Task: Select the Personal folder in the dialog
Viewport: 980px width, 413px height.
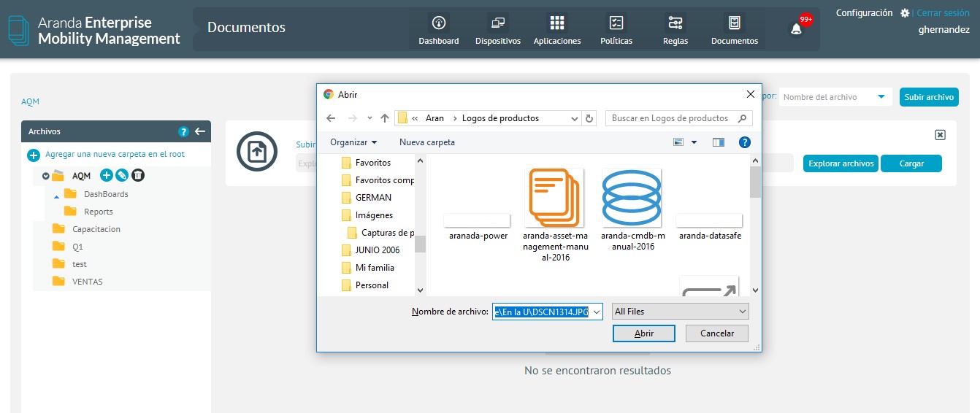Action: [372, 285]
